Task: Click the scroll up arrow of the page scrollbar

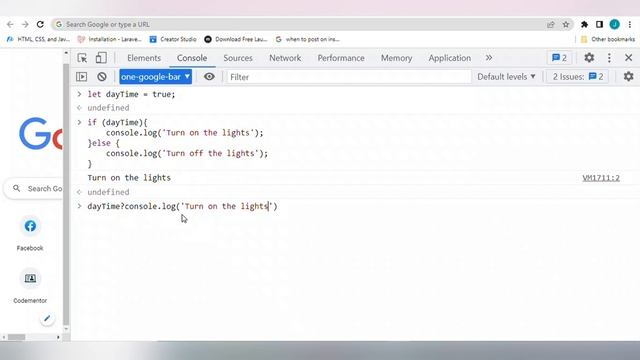Action: (66, 53)
